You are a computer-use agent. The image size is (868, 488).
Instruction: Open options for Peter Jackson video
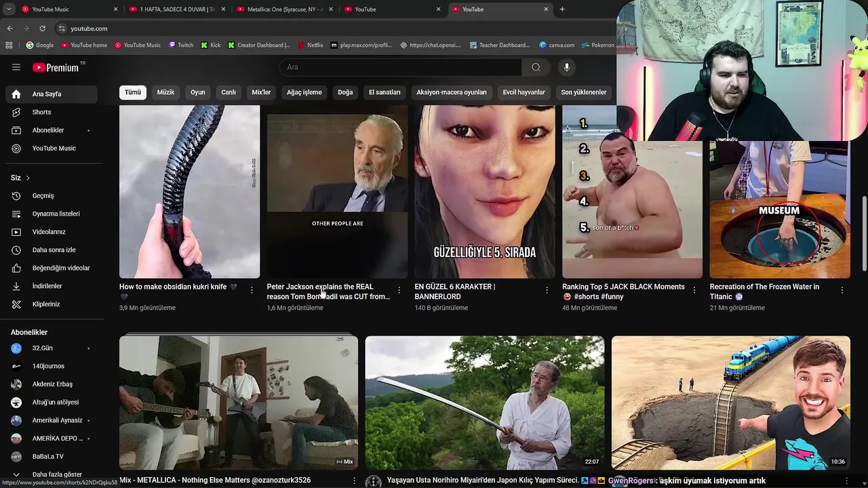click(399, 290)
